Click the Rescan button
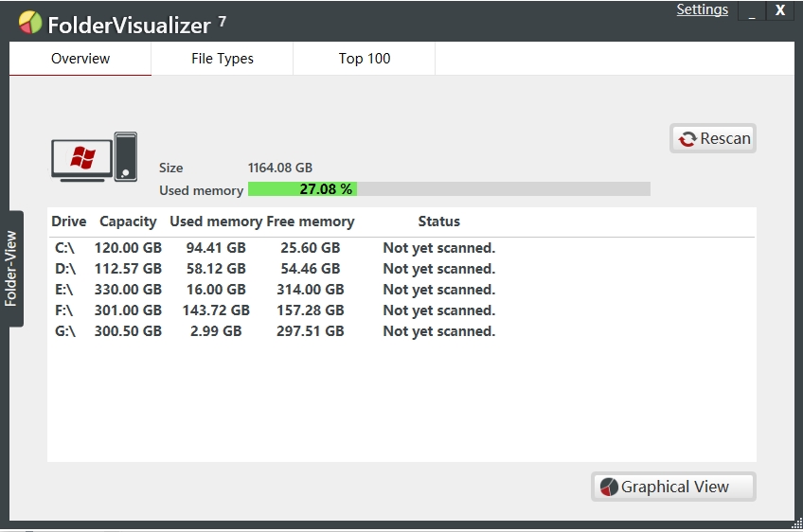 click(713, 138)
